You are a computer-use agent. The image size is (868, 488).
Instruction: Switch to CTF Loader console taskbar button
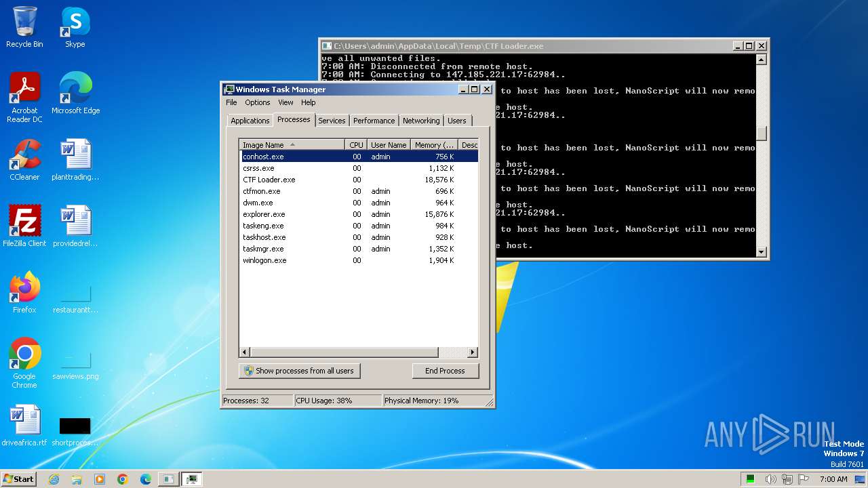click(x=168, y=479)
